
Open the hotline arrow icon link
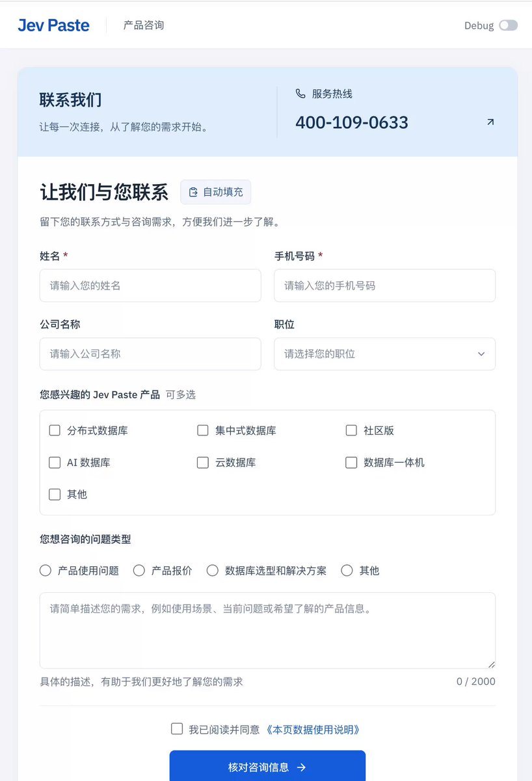490,122
